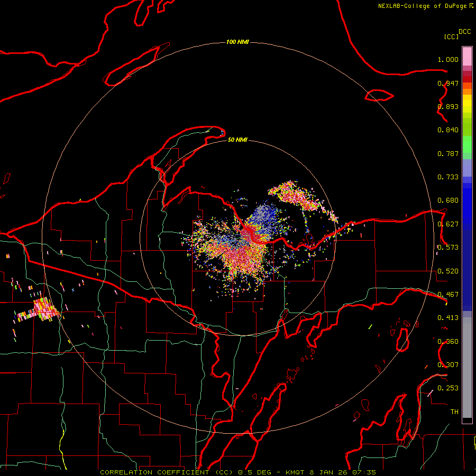Select the 0.947 legend value

pyautogui.click(x=448, y=83)
